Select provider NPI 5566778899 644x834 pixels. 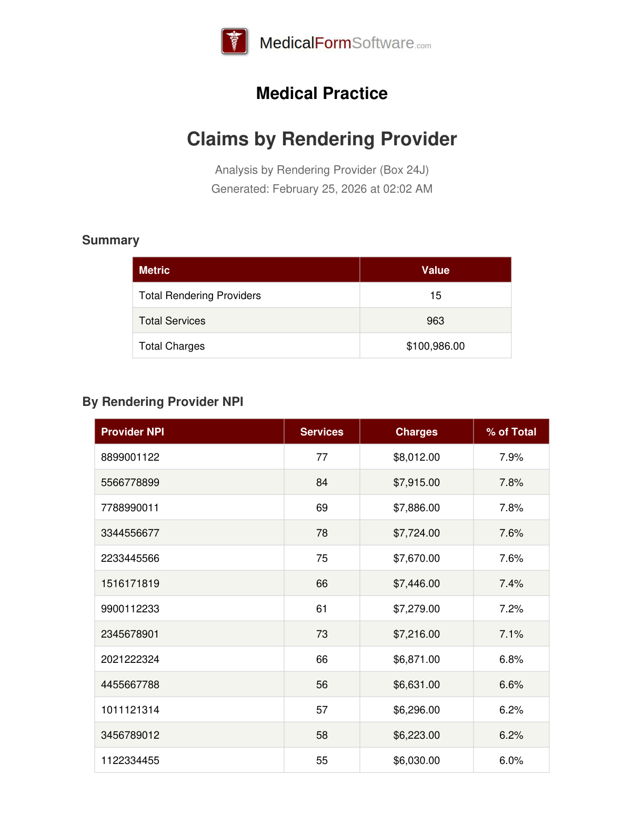coord(130,482)
